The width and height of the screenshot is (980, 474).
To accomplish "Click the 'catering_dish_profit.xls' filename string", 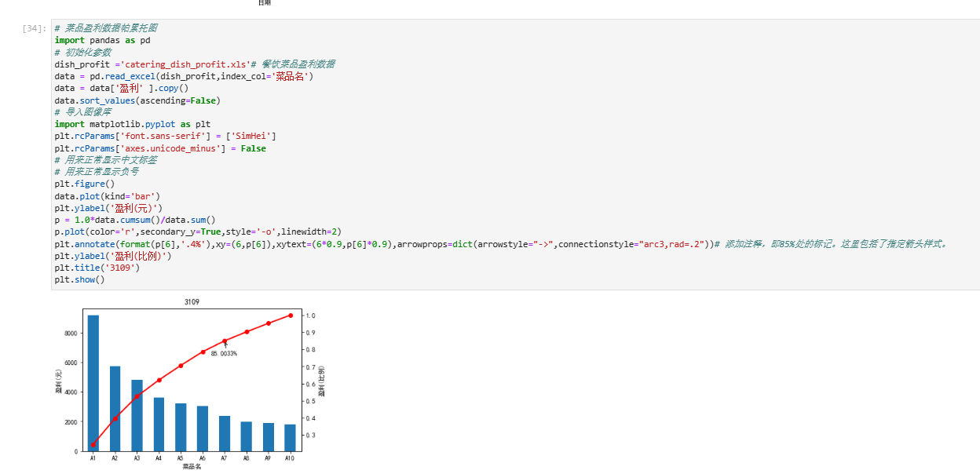I will tap(187, 64).
